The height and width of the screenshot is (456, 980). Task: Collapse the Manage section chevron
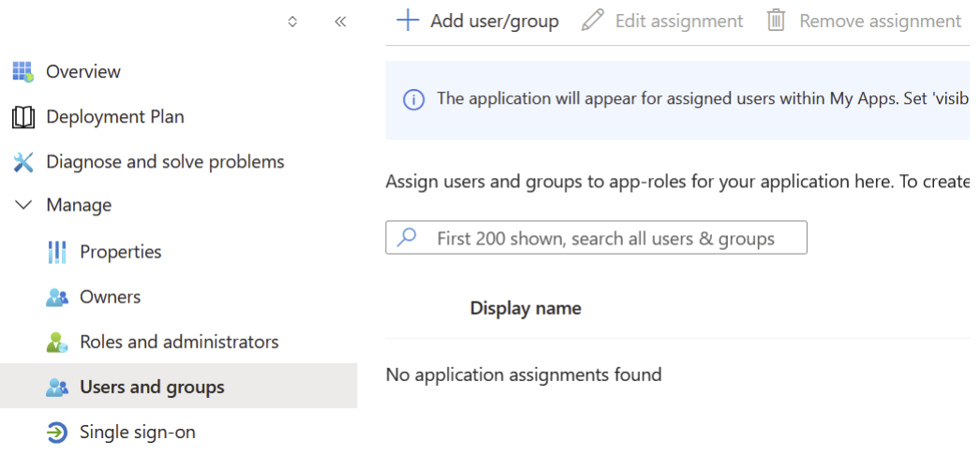point(23,205)
